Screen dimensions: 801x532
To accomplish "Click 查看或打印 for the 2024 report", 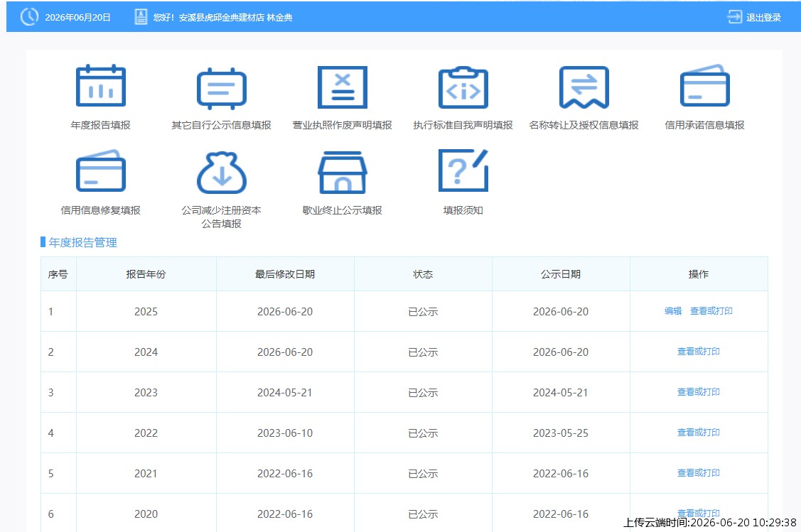I will [699, 352].
